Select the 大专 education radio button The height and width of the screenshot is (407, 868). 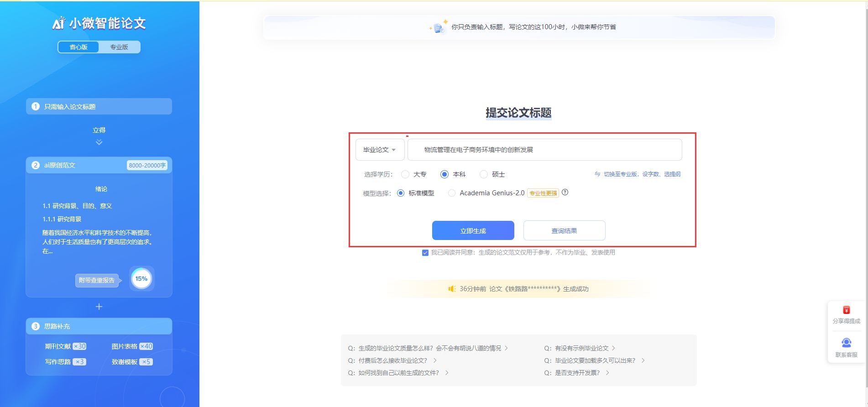pyautogui.click(x=405, y=174)
